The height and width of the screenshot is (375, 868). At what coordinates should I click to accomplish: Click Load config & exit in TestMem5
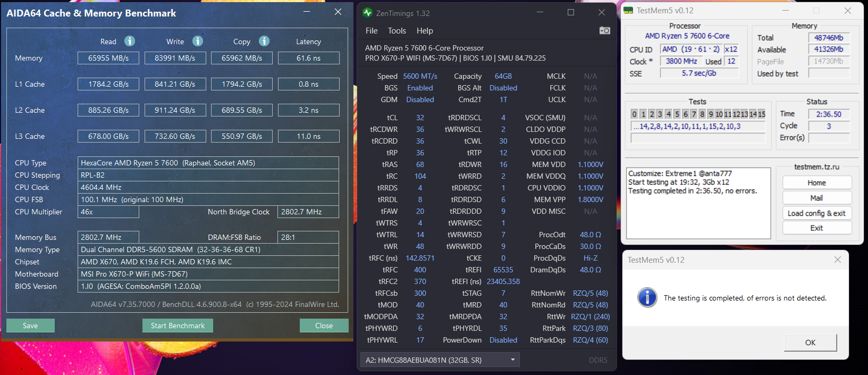[x=817, y=213]
